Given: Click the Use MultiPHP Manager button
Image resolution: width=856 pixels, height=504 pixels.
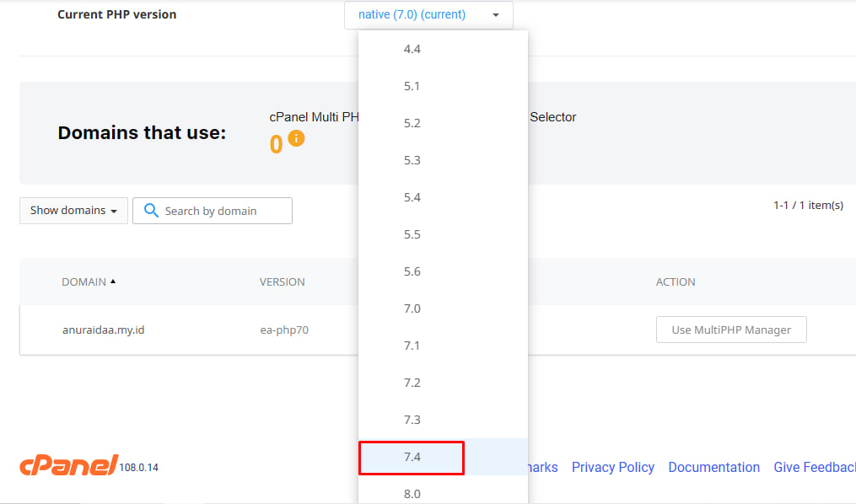Looking at the screenshot, I should tap(731, 330).
